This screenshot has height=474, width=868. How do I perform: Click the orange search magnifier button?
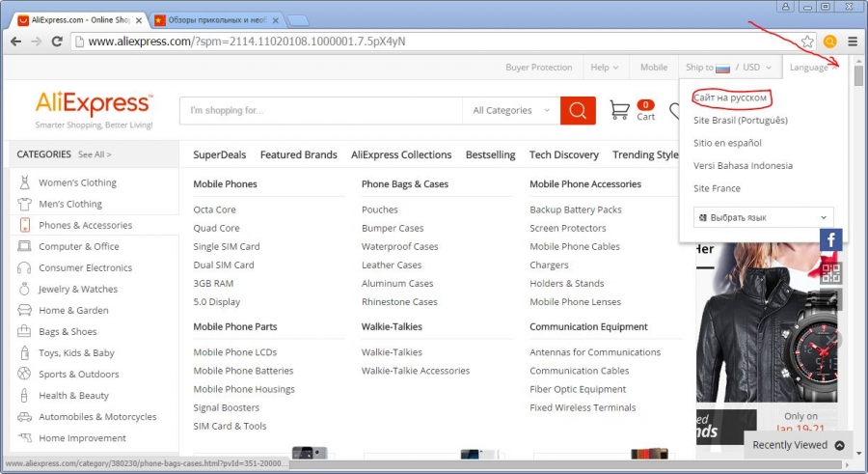[577, 110]
